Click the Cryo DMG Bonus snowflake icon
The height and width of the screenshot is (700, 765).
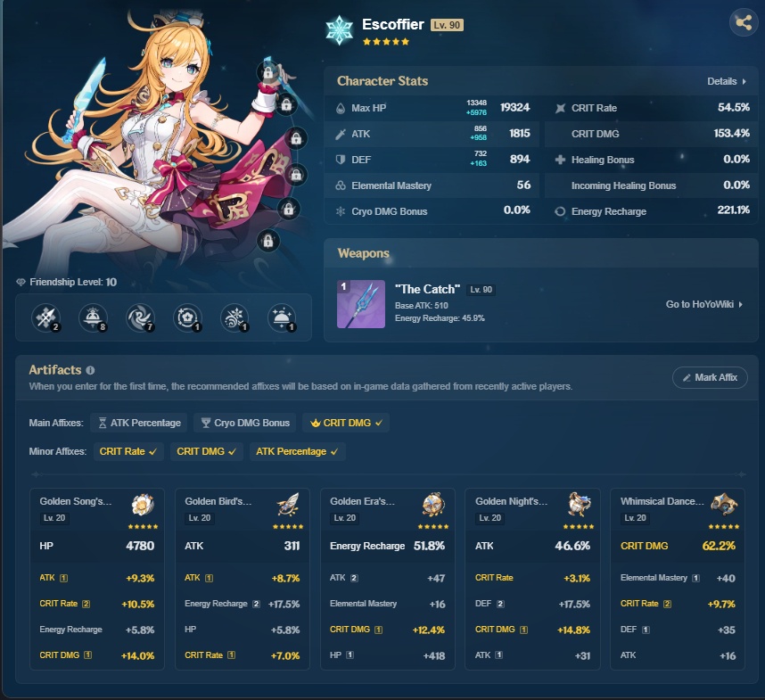[x=341, y=211]
